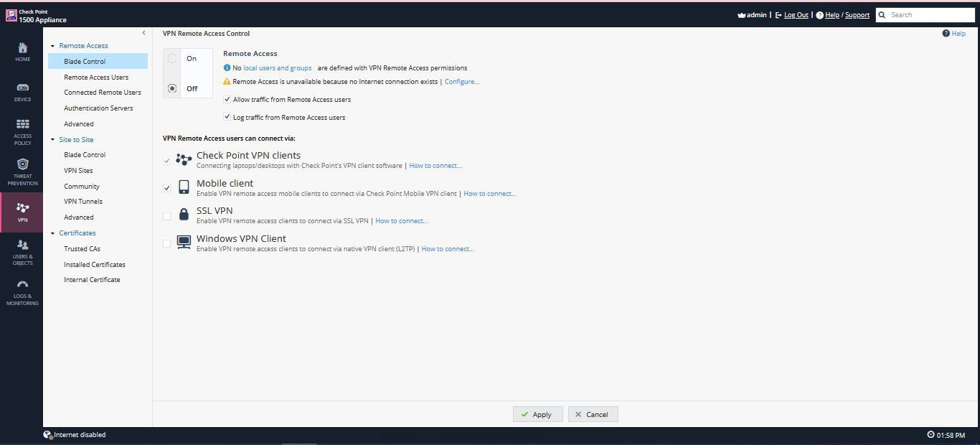Click the Internet disabled status text
The height and width of the screenshot is (445, 980).
click(x=80, y=434)
